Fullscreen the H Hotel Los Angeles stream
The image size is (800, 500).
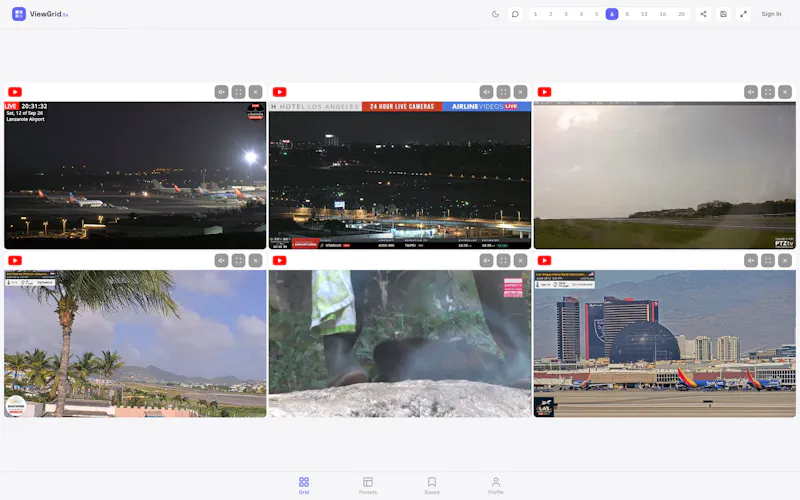[503, 92]
